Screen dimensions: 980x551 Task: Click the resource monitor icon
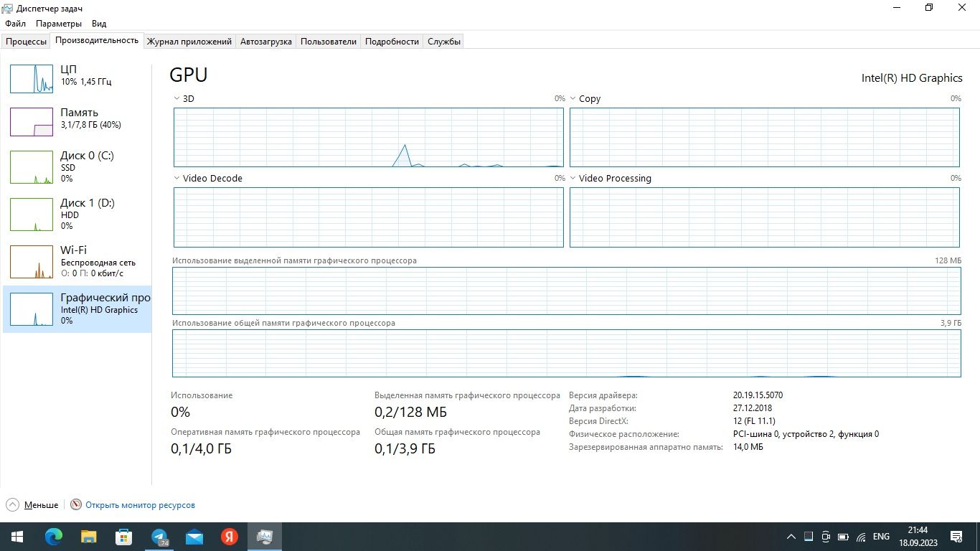[76, 505]
